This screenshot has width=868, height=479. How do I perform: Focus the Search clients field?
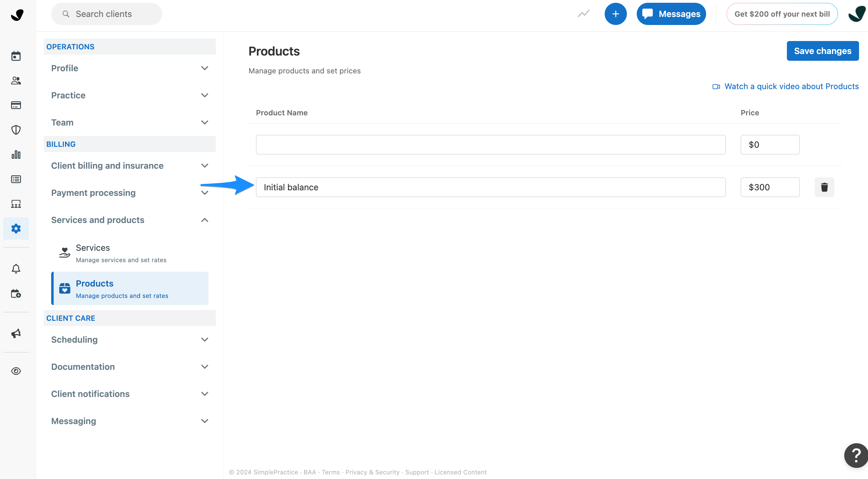pyautogui.click(x=106, y=14)
